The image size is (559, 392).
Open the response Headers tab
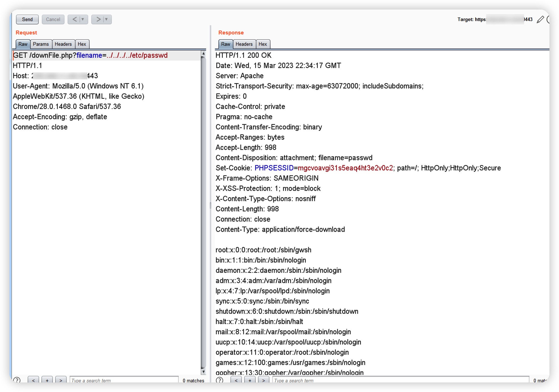[x=244, y=44]
